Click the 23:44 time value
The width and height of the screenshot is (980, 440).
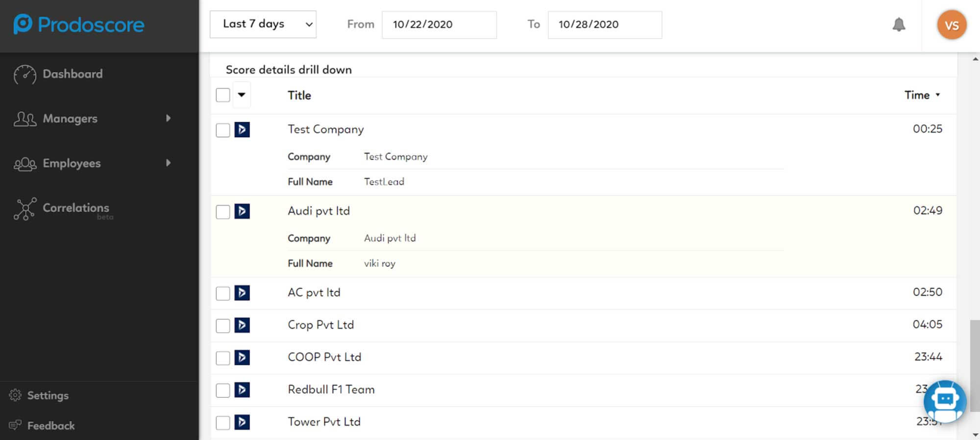pos(928,357)
